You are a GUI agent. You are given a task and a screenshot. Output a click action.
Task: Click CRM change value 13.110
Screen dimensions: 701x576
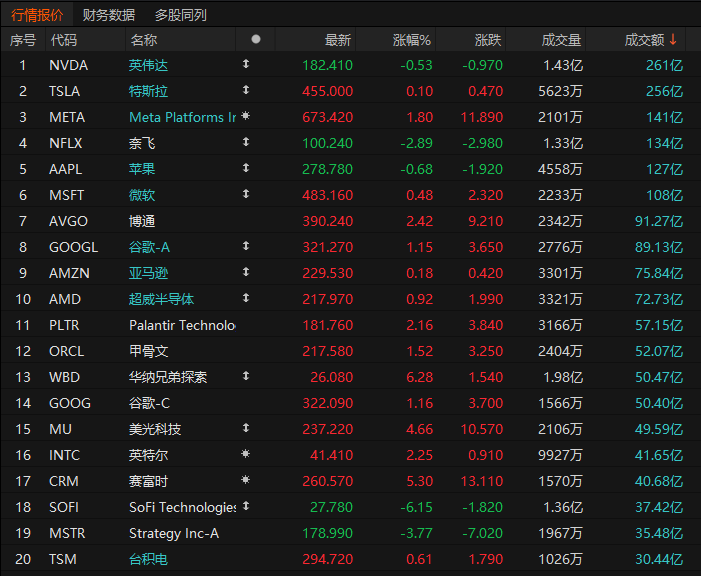pyautogui.click(x=481, y=481)
